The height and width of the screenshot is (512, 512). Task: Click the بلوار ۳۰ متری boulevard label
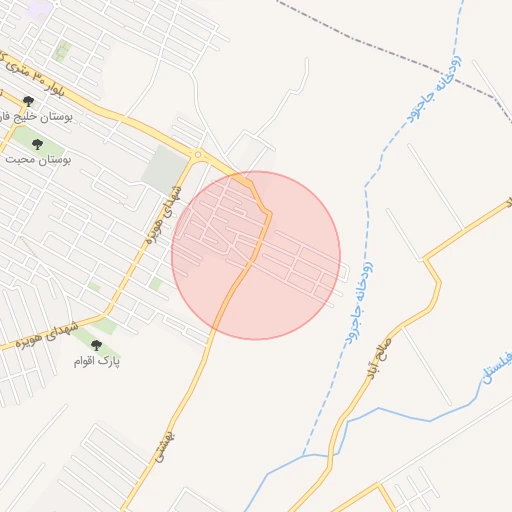coord(32,75)
